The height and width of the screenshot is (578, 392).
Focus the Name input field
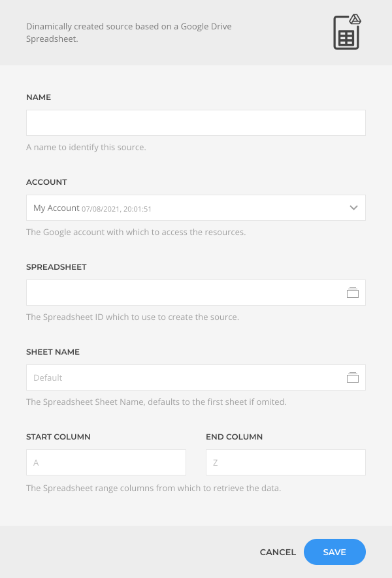(x=196, y=123)
